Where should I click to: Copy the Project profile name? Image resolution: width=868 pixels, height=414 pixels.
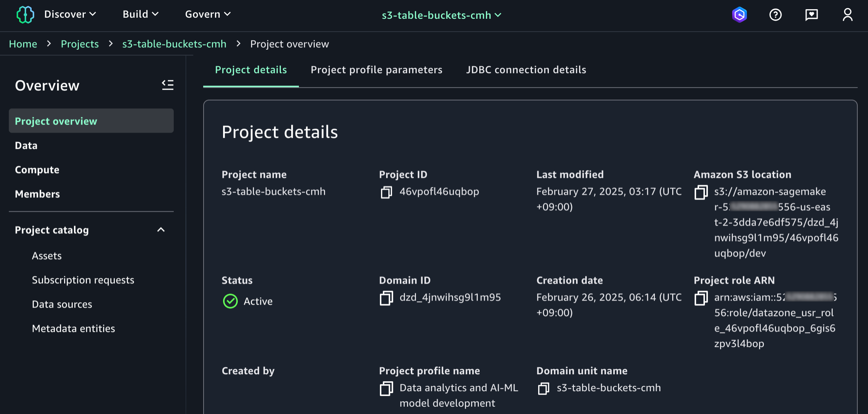[386, 388]
